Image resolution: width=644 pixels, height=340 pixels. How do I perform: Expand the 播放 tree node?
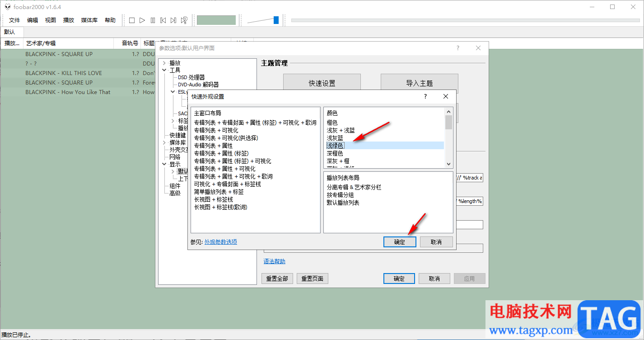[x=164, y=63]
